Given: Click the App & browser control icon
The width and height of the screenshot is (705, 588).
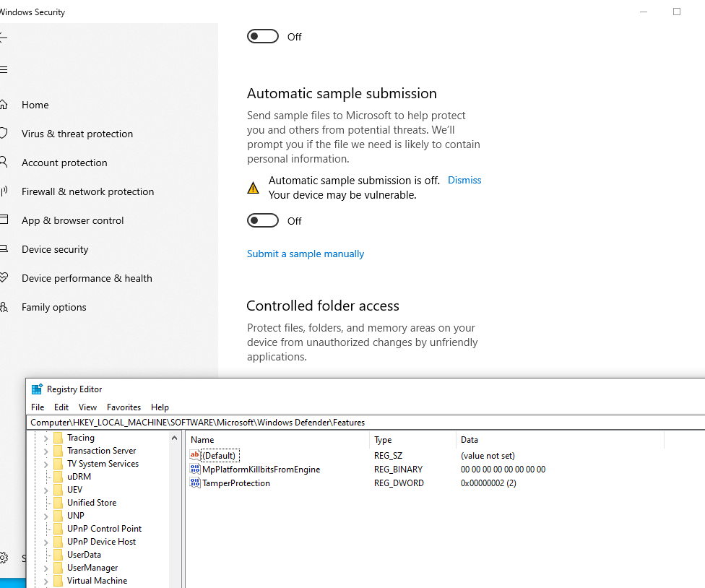Looking at the screenshot, I should pos(4,220).
